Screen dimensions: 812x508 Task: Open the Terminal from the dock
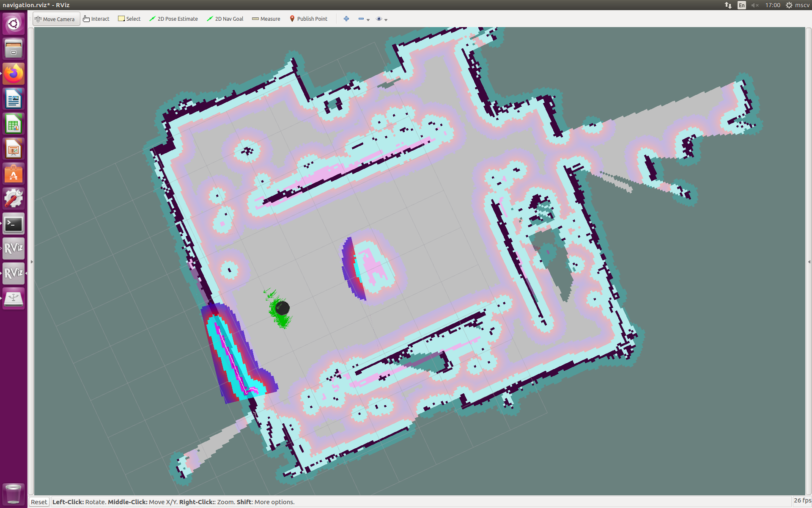14,224
